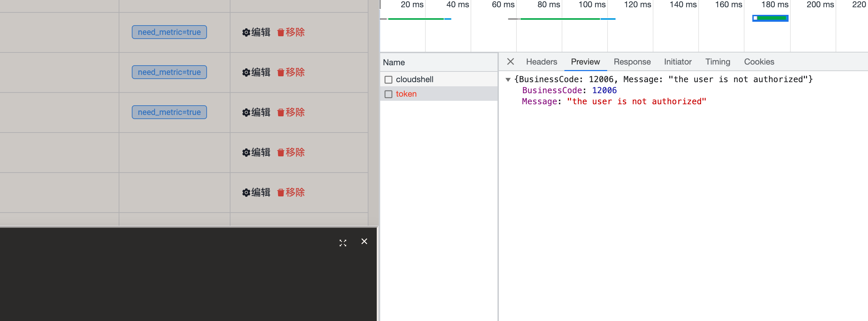Image resolution: width=868 pixels, height=321 pixels.
Task: Switch to the Headers tab
Action: (541, 61)
